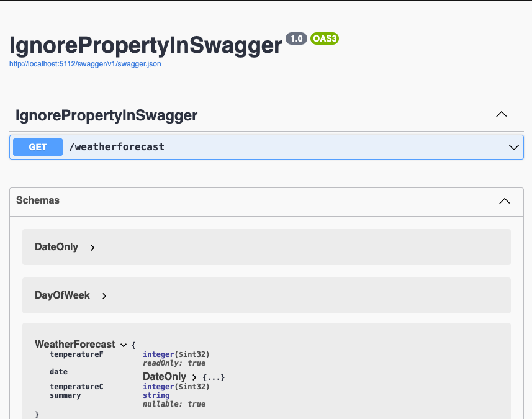Open the swagger.json link
This screenshot has height=419, width=532.
click(x=85, y=64)
